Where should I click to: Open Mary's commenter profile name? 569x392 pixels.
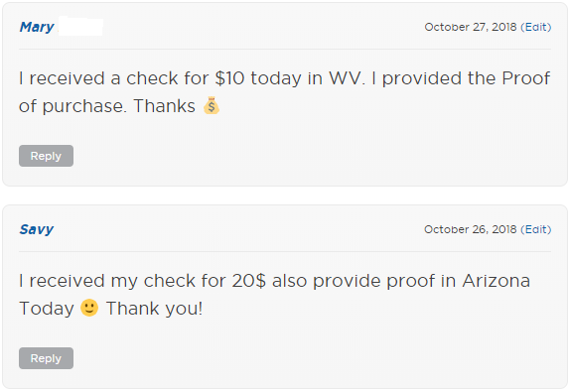[x=37, y=27]
